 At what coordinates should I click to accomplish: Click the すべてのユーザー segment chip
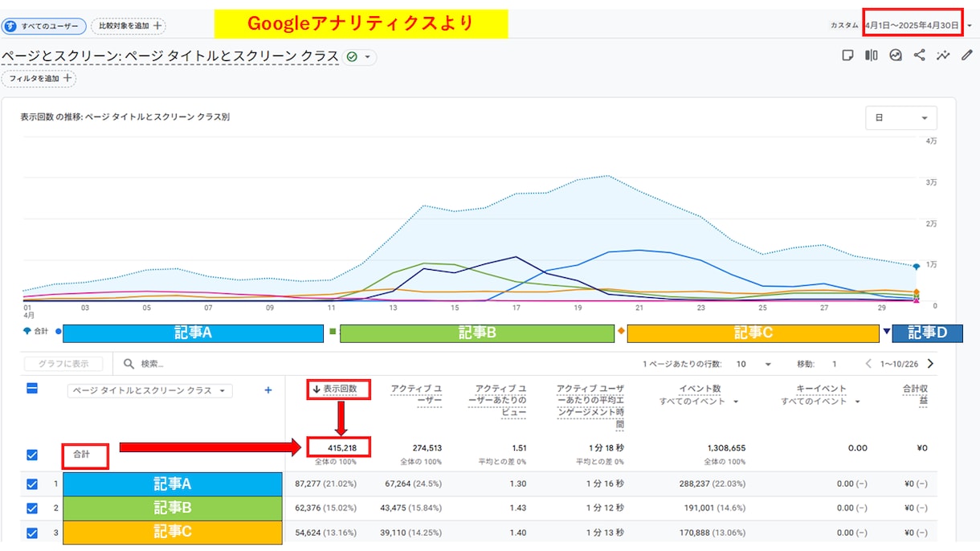pyautogui.click(x=44, y=26)
